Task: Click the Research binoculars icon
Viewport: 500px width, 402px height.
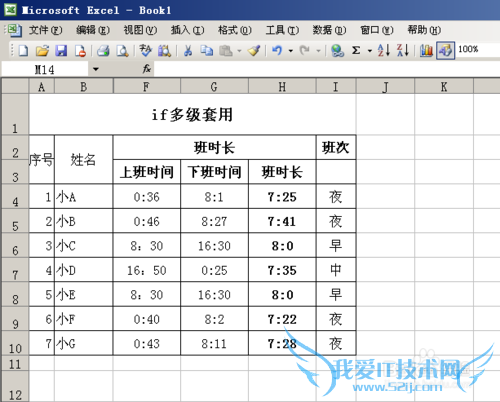Action: (x=164, y=51)
